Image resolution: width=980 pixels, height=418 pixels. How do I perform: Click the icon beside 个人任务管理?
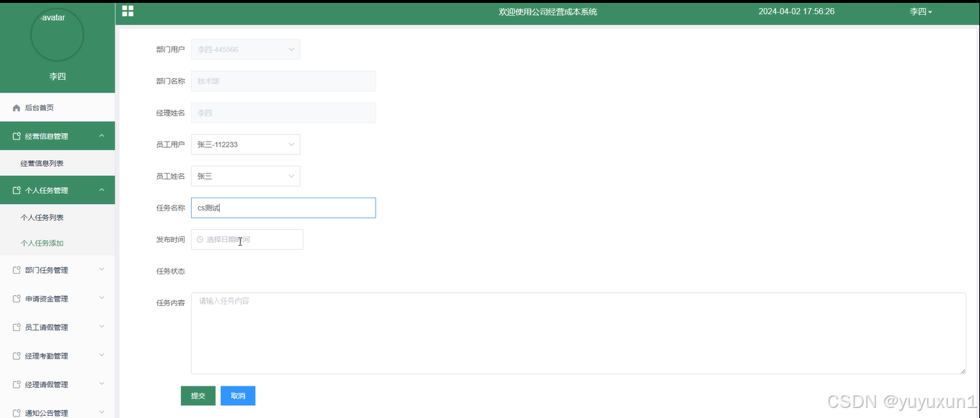pos(17,190)
